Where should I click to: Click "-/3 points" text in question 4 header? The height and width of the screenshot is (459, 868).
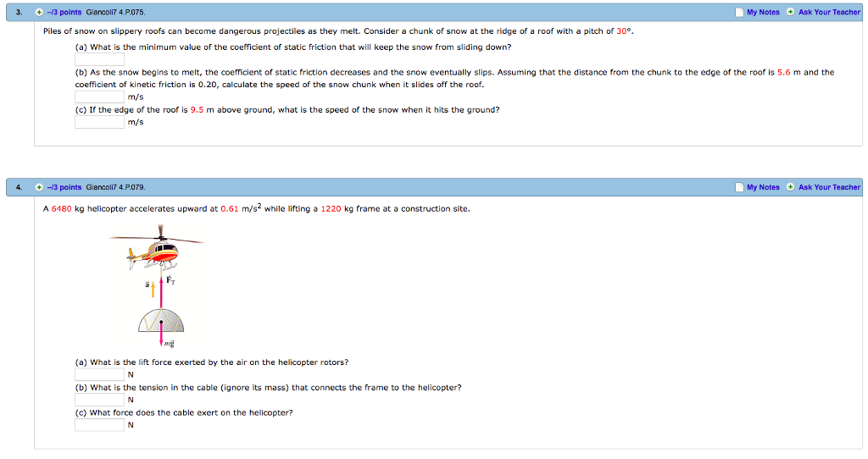(64, 187)
